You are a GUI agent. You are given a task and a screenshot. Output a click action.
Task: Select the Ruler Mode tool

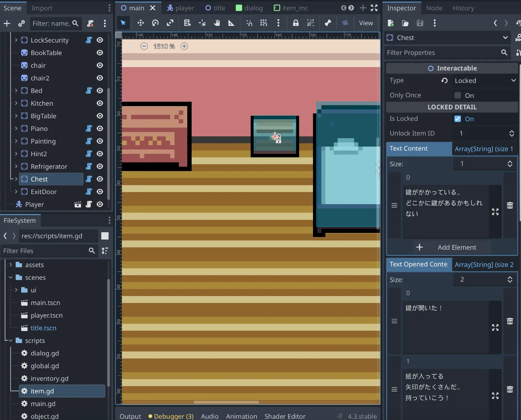tap(231, 23)
